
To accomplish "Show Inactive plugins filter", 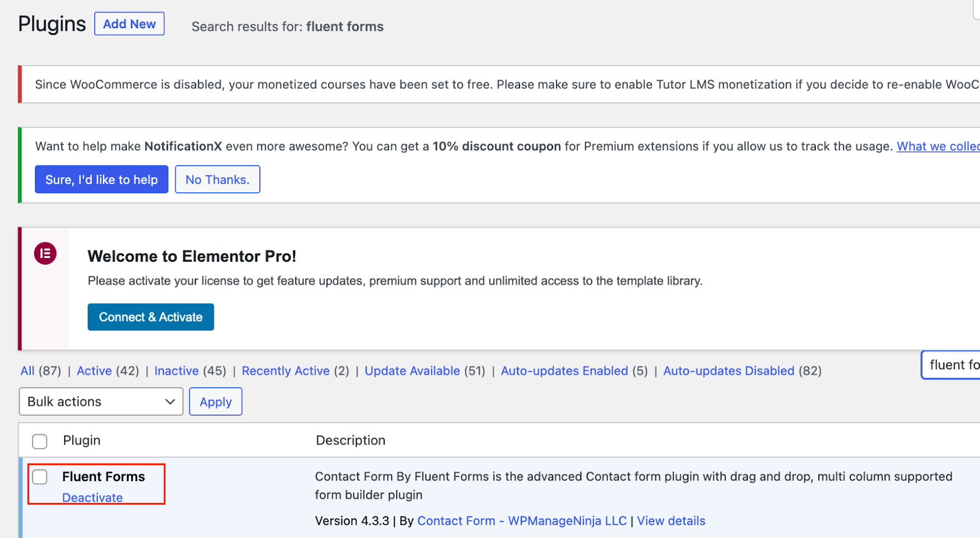I will pos(176,371).
